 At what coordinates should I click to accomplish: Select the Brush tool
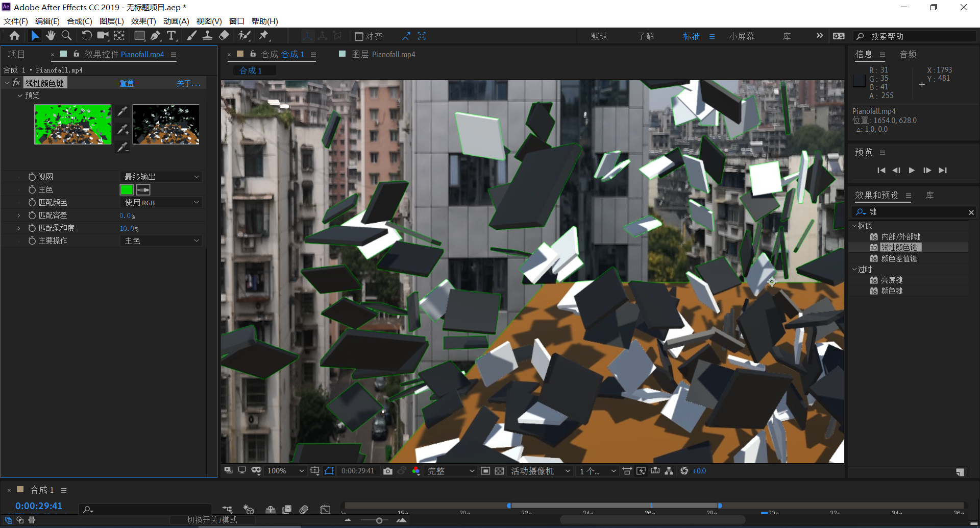click(192, 36)
